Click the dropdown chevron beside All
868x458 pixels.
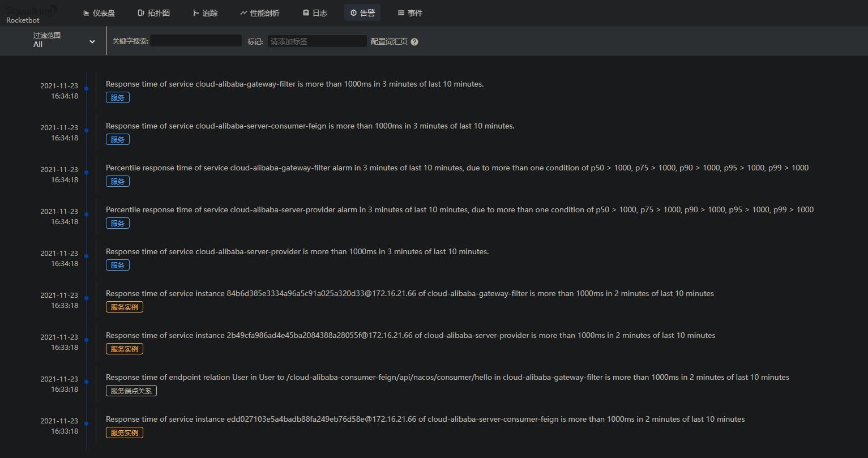click(x=92, y=41)
